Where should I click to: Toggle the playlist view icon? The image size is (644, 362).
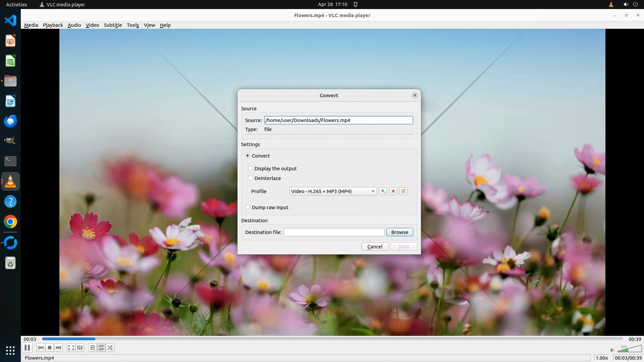click(x=92, y=348)
